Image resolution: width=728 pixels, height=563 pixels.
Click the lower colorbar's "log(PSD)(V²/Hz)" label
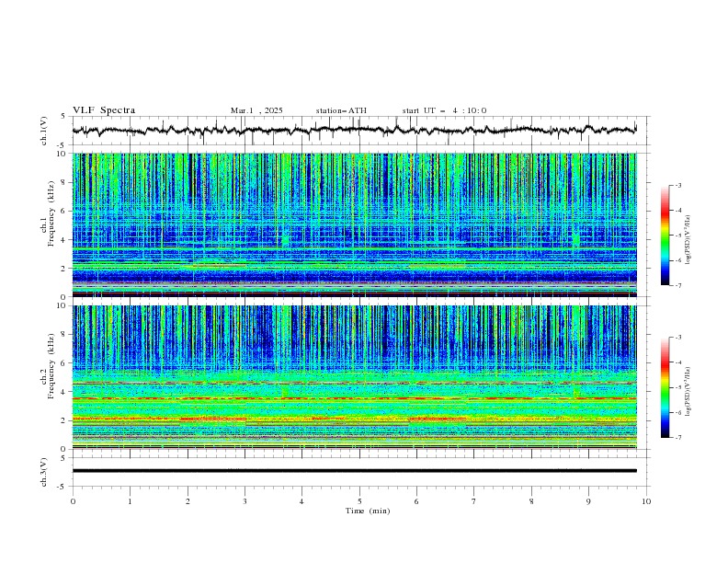point(688,392)
